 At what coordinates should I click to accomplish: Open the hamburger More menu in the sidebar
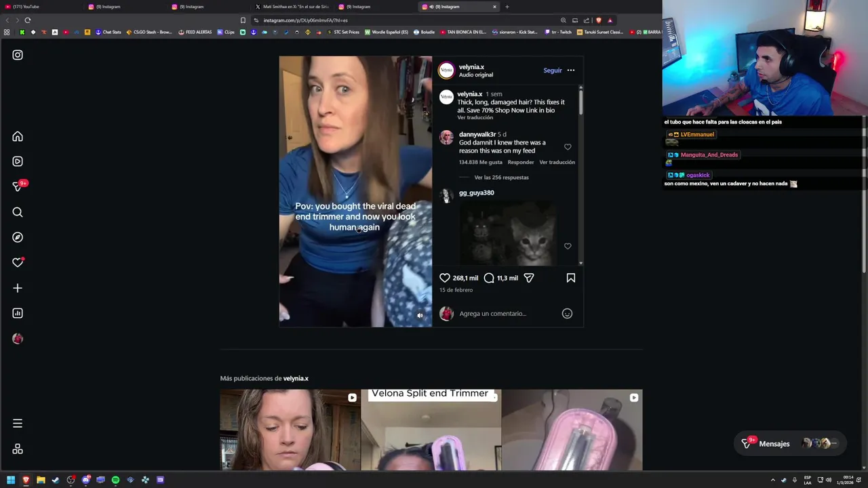point(18,424)
